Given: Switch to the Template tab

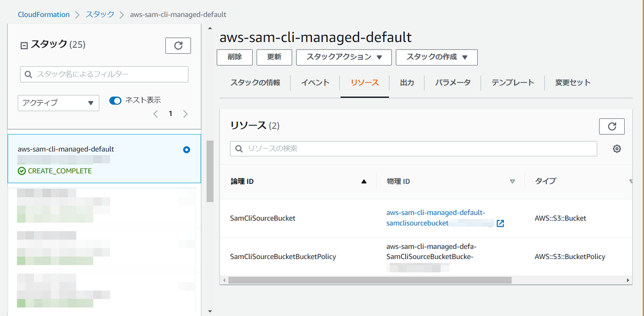Looking at the screenshot, I should click(x=513, y=83).
